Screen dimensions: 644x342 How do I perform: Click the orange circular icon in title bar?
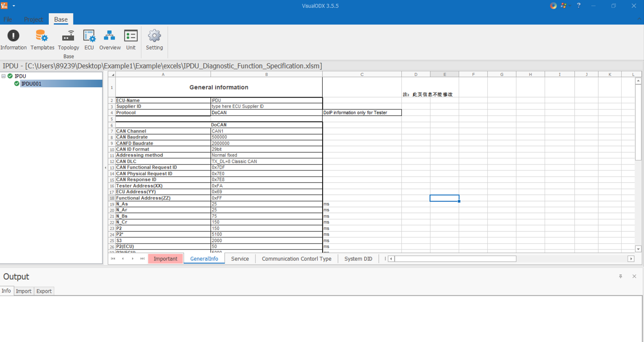553,5
